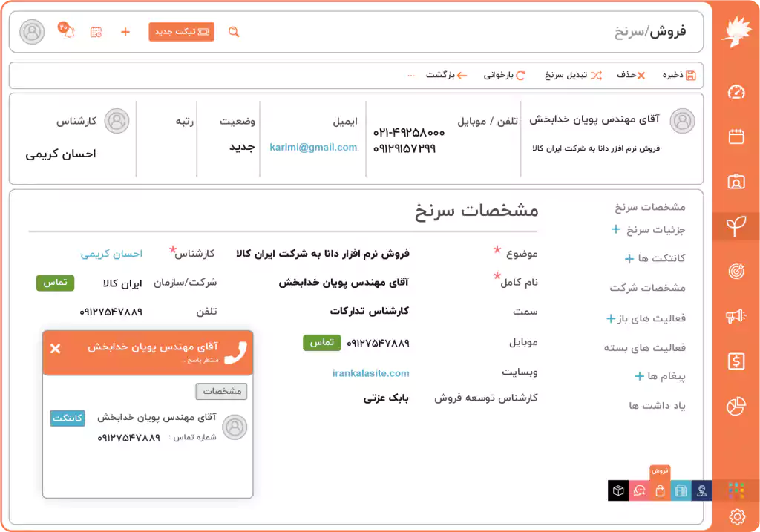Open the contacts ID-card icon in sidebar
This screenshot has width=760, height=532.
point(736,181)
